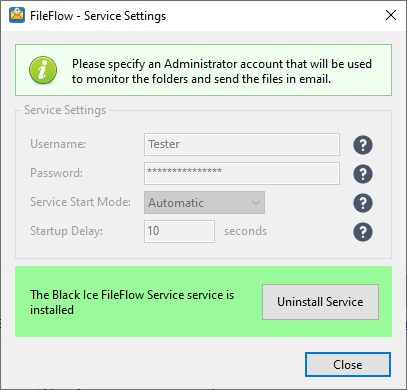This screenshot has height=390, width=407.
Task: Show help for Service Start Mode
Action: (363, 203)
